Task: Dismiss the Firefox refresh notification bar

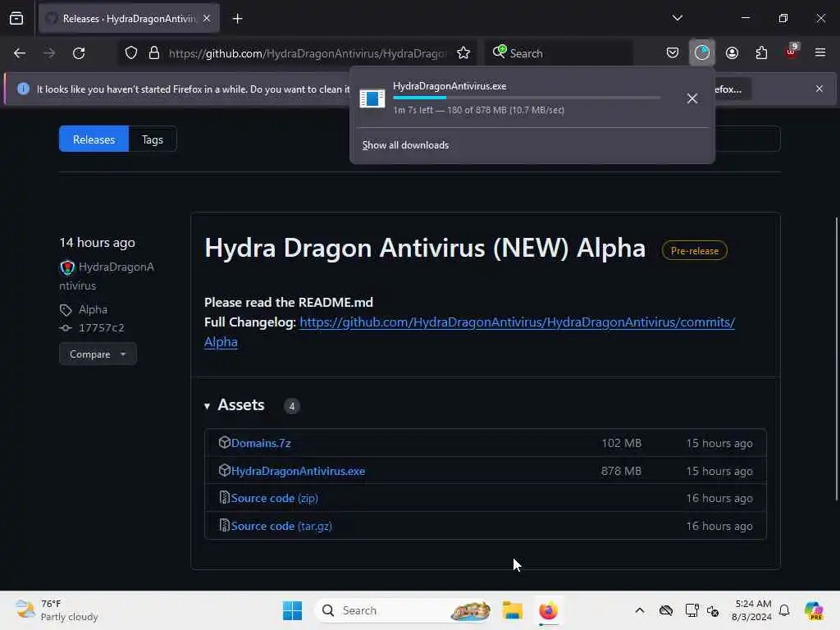Action: pyautogui.click(x=819, y=89)
